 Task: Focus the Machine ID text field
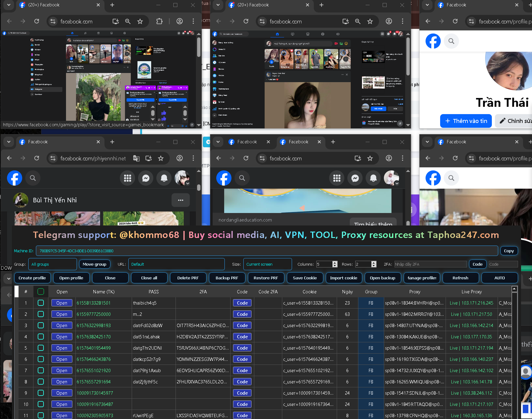click(x=267, y=251)
